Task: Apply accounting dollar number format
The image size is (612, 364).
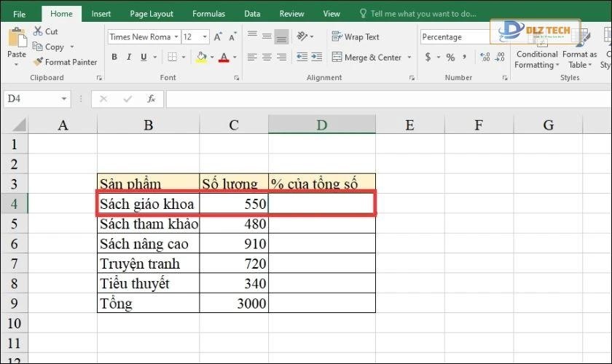Action: pos(428,58)
